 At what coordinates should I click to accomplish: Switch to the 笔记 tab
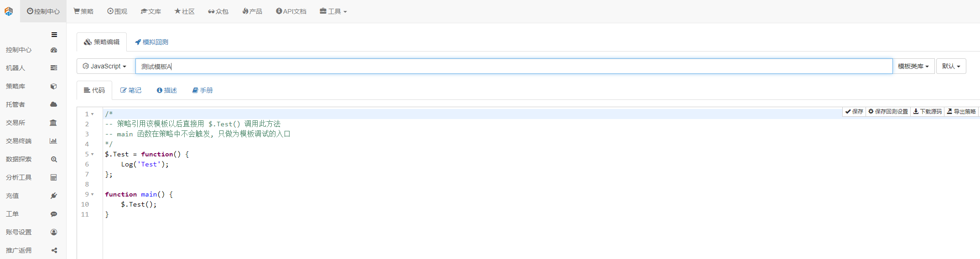(131, 90)
